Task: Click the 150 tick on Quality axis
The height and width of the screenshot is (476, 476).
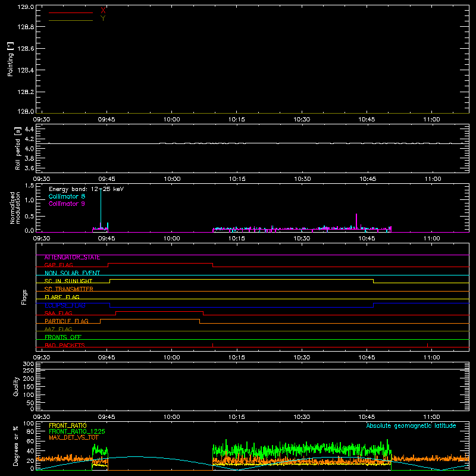Action: tap(29, 387)
